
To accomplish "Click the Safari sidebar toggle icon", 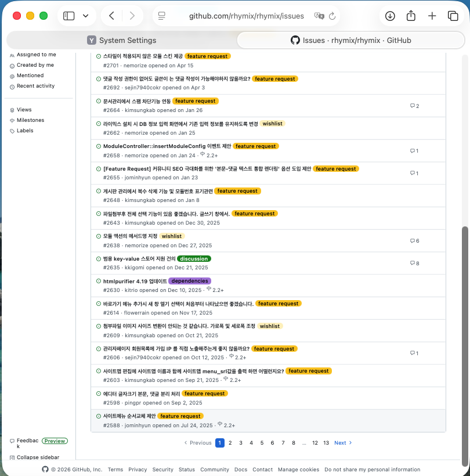I will click(69, 16).
